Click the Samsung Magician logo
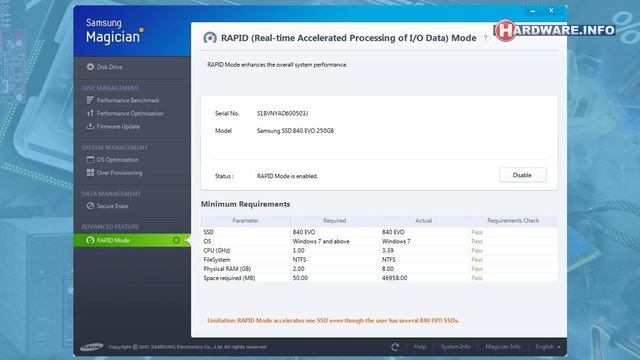This screenshot has height=360, width=640. pyautogui.click(x=115, y=31)
